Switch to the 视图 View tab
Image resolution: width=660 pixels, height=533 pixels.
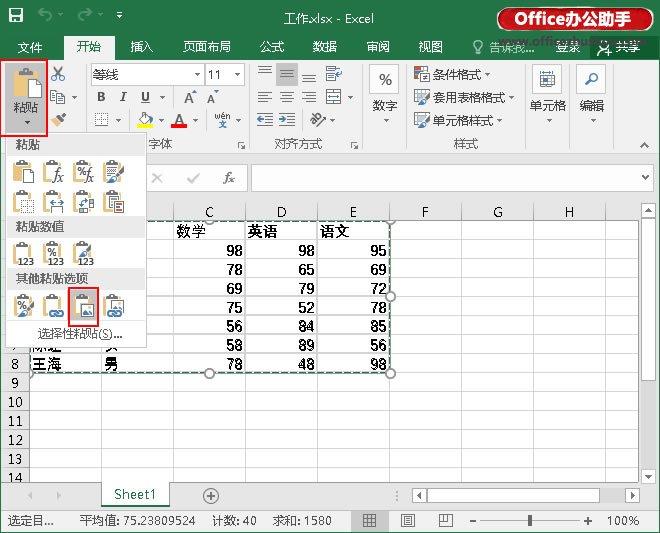coord(431,47)
